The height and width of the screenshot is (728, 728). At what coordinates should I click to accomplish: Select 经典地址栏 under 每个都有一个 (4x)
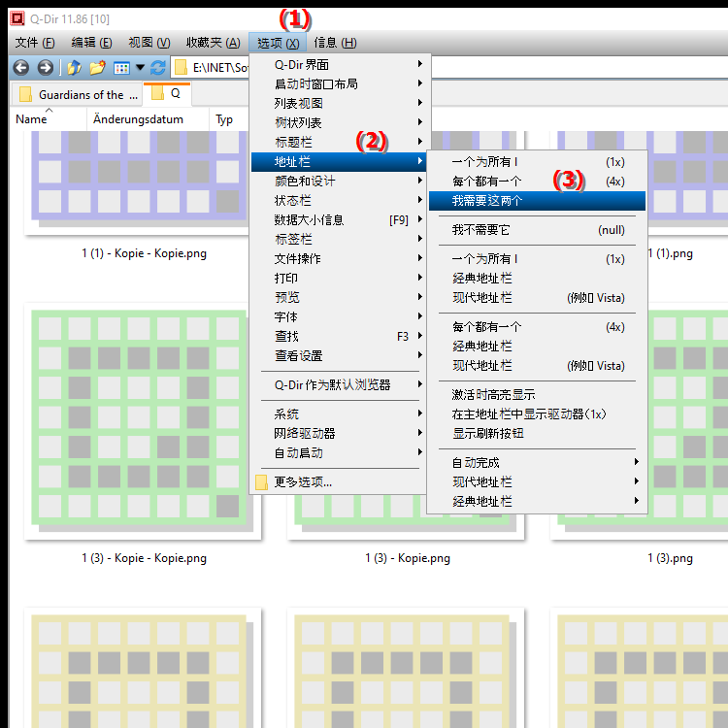(537, 347)
